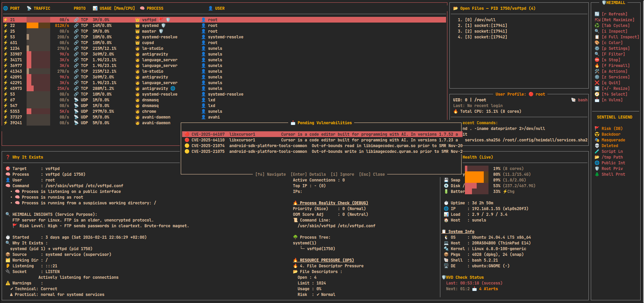
Task: Click the [+/- Resize] command
Action: click(615, 89)
